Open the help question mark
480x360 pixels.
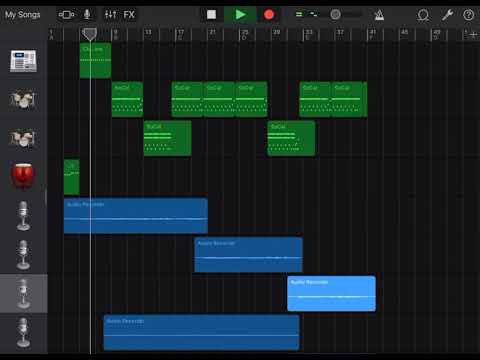pyautogui.click(x=469, y=15)
